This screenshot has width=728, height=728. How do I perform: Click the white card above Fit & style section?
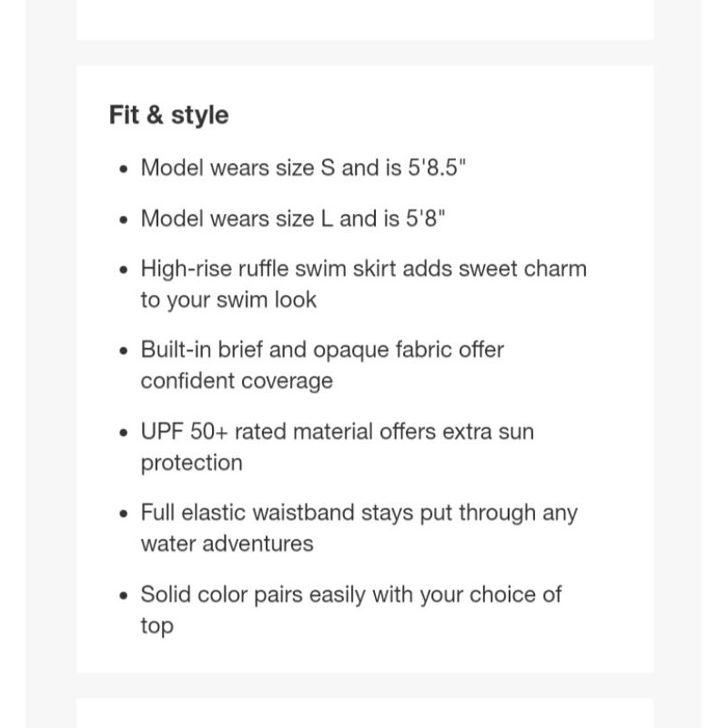coord(364,18)
